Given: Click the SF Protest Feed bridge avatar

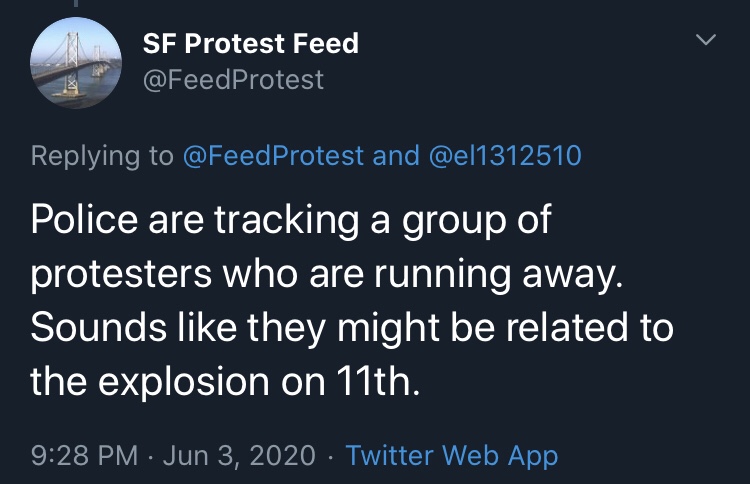Looking at the screenshot, I should 77,62.
